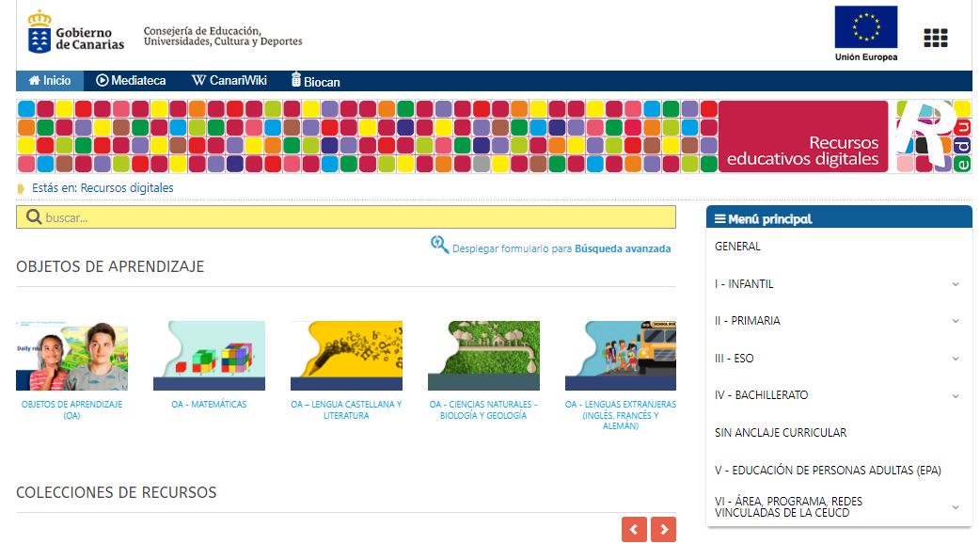Click the Gobierno de Canarias logo
The width and height of the screenshot is (980, 544).
[x=76, y=33]
